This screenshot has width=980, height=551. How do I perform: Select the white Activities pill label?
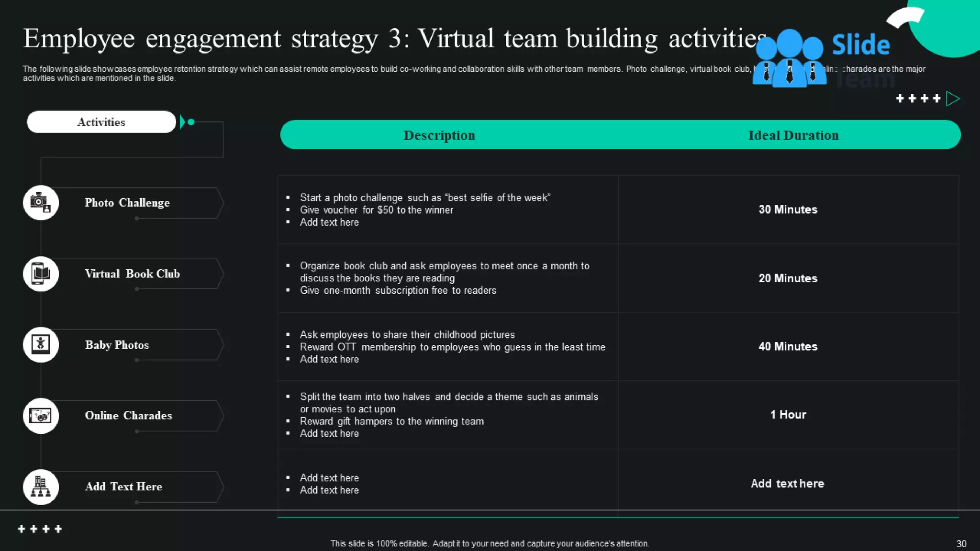(x=101, y=122)
